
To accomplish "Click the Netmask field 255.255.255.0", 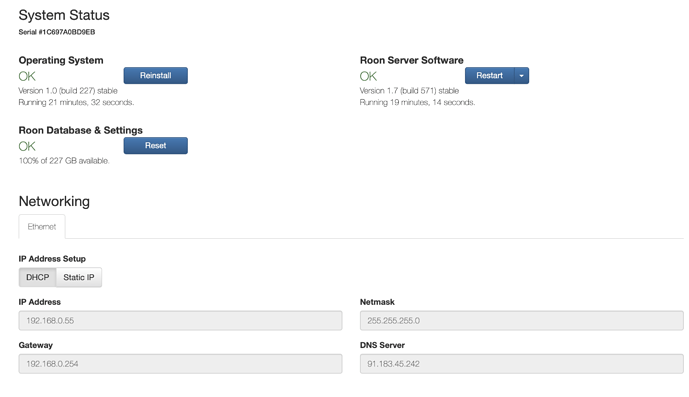I will click(x=522, y=321).
